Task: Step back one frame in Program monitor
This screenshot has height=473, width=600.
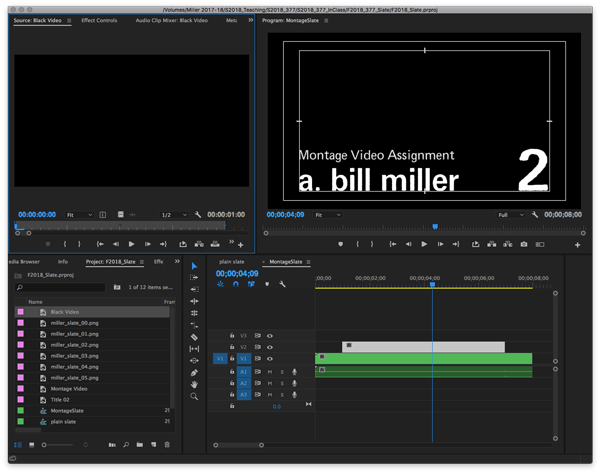Action: pos(408,244)
